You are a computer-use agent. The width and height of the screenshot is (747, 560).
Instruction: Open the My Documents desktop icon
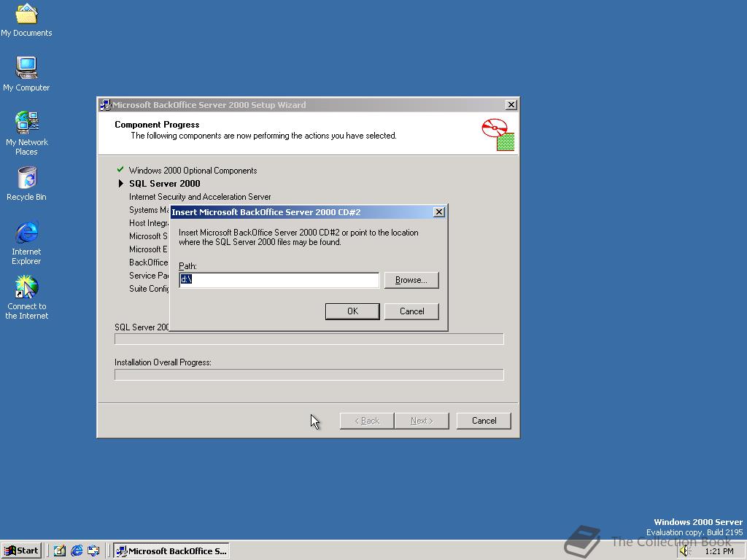tap(26, 20)
